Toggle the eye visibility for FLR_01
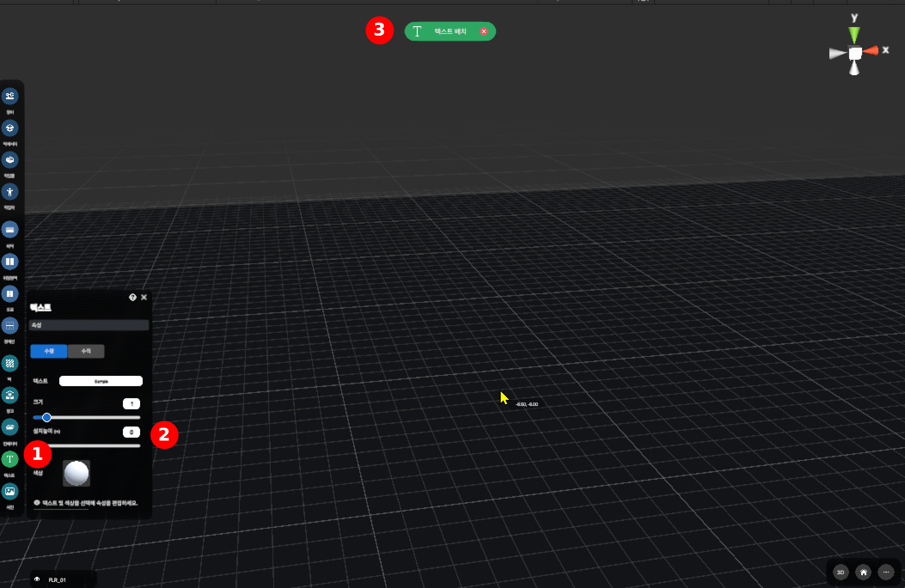905x588 pixels. tap(37, 579)
